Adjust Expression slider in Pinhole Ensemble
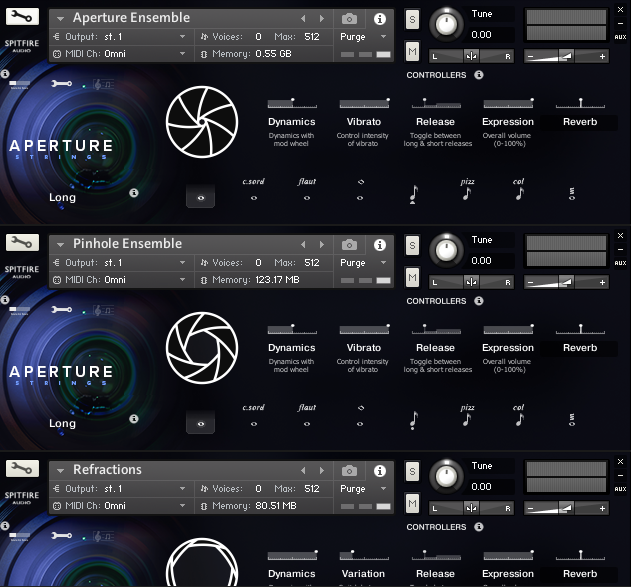The width and height of the screenshot is (631, 587). [x=508, y=330]
